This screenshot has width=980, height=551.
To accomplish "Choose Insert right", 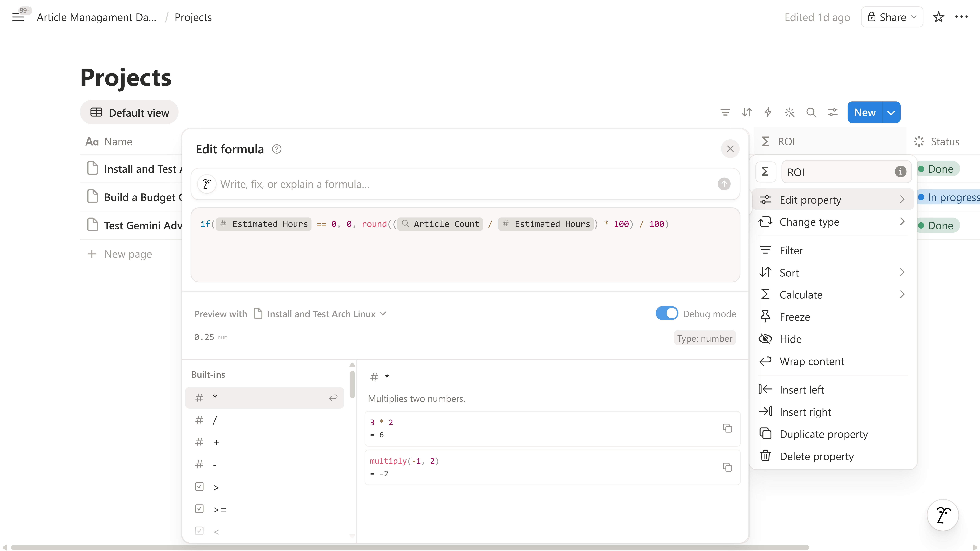I will (833, 412).
